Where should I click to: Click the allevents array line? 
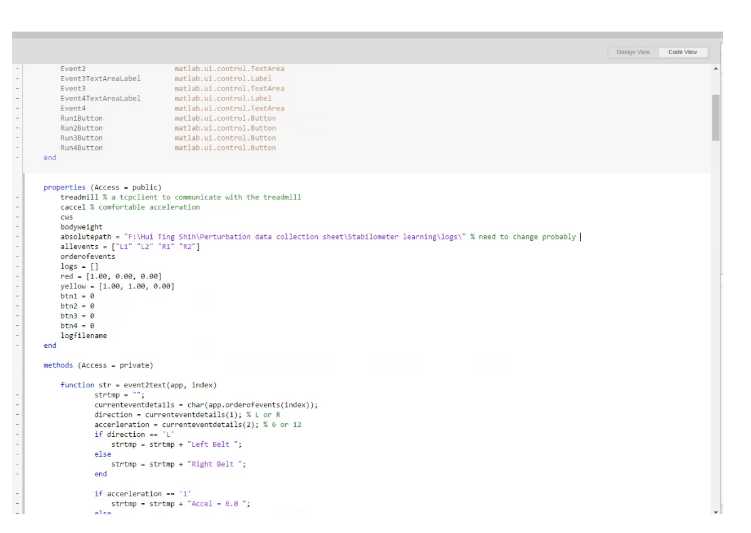tap(130, 247)
